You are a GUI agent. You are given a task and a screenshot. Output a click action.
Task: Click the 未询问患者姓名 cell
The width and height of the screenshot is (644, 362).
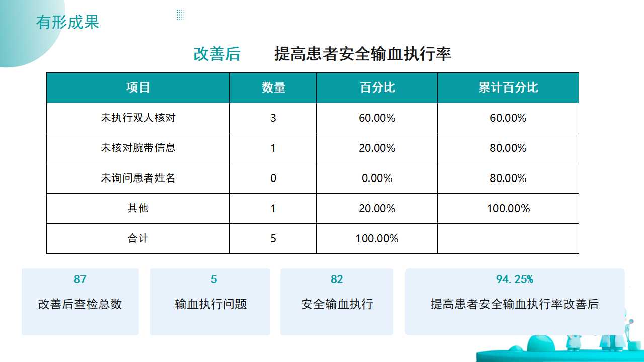(x=138, y=178)
